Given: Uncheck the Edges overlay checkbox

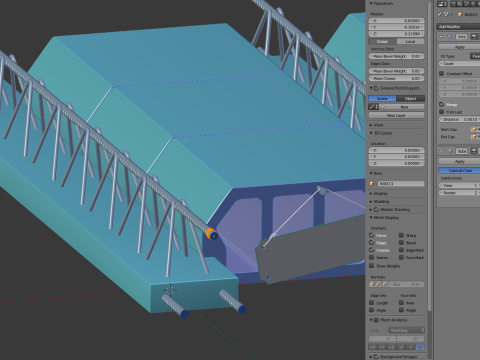Looking at the screenshot, I should [371, 243].
